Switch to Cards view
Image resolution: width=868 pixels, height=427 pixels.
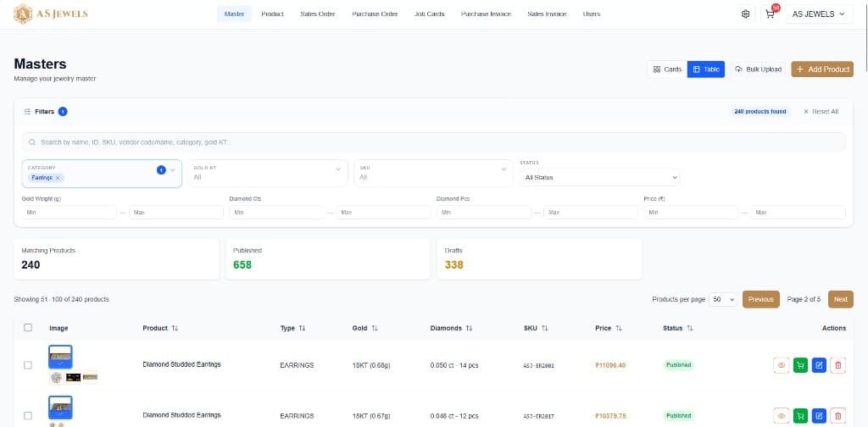point(667,69)
